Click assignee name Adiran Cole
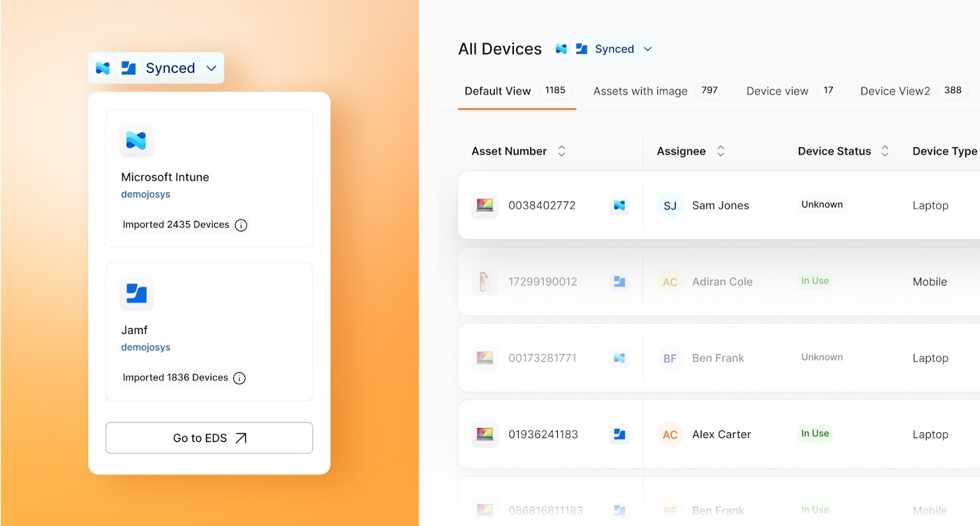The image size is (980, 526). pos(722,282)
